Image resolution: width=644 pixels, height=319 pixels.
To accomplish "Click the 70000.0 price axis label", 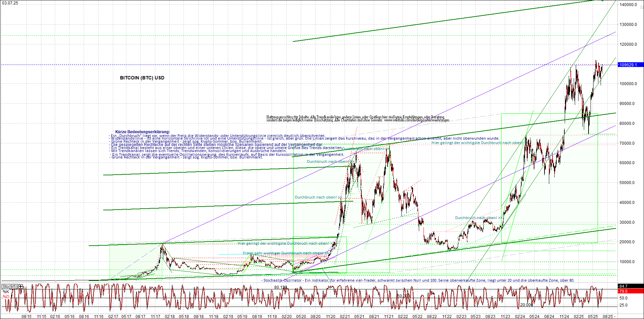I will pos(627,143).
